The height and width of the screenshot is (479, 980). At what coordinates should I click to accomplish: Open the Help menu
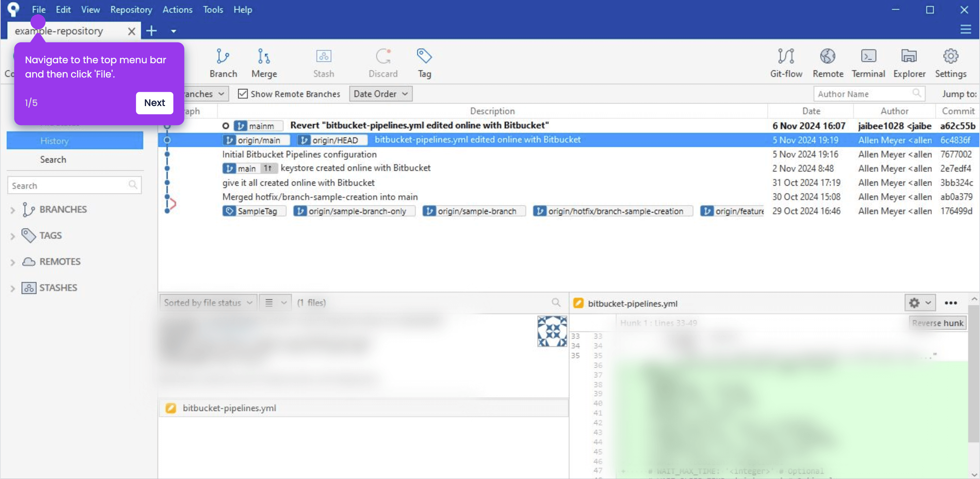(243, 10)
